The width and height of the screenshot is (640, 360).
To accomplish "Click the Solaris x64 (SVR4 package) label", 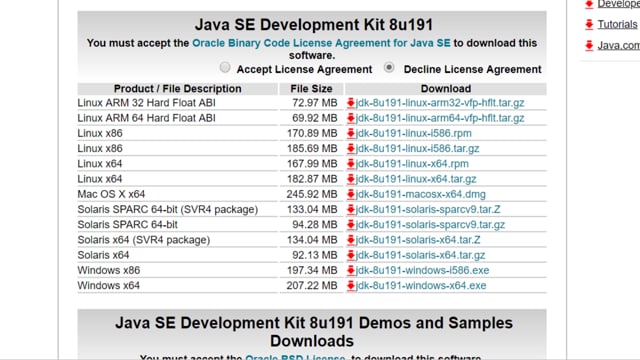I will 144,240.
